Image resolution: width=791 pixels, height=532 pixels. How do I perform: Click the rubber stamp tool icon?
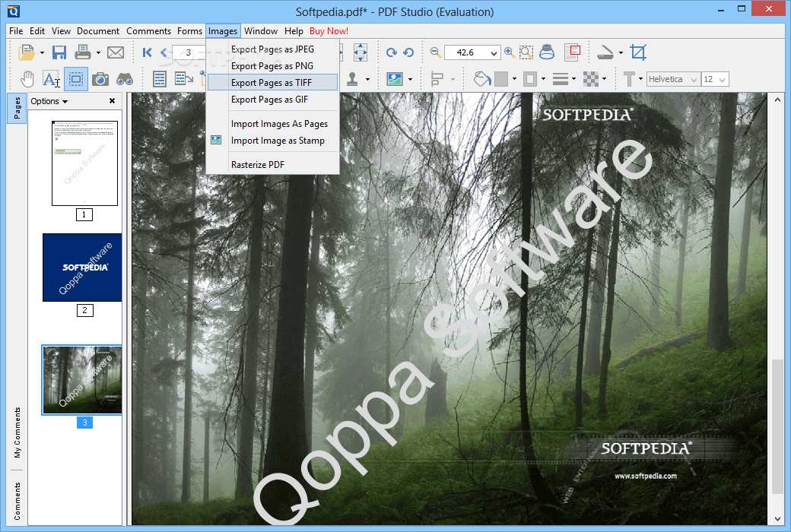(353, 79)
